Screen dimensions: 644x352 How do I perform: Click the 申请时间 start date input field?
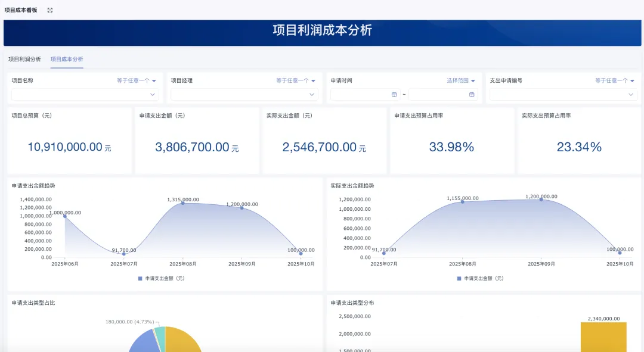(365, 94)
